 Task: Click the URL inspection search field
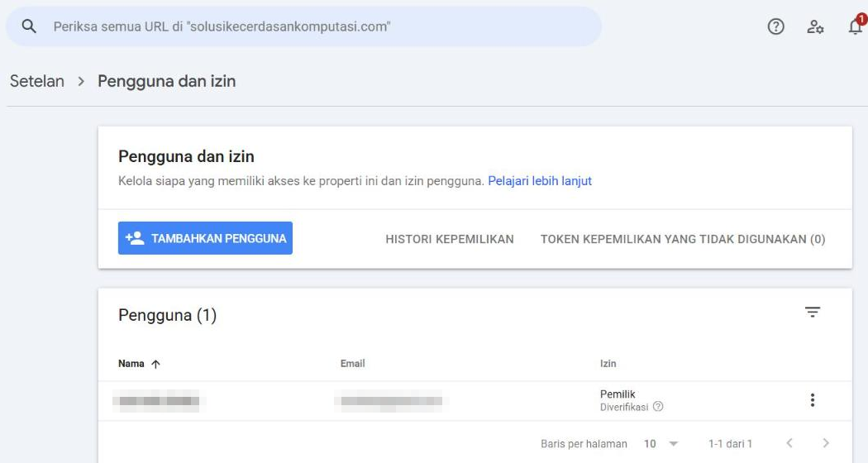[x=303, y=26]
